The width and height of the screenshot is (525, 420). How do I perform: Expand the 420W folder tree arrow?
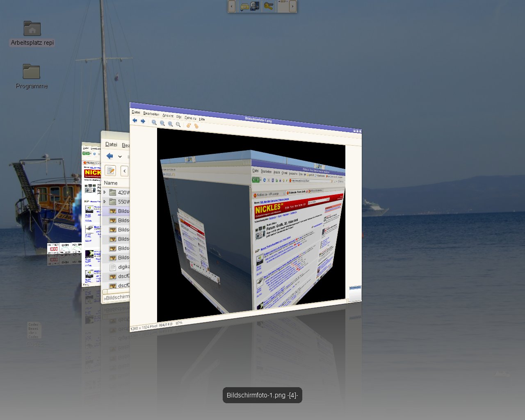tap(105, 192)
